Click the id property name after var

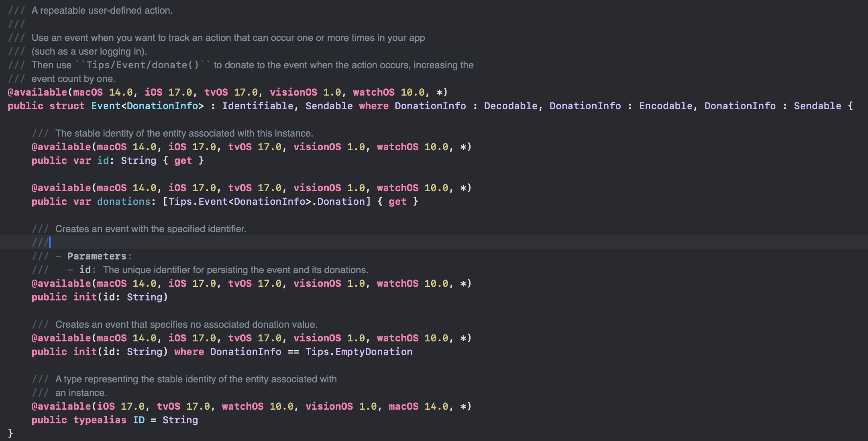pos(103,161)
